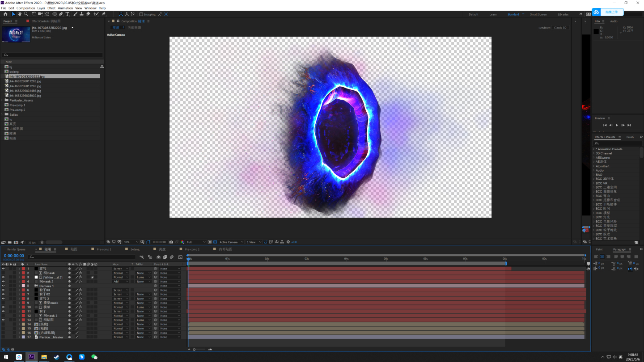Open the Render Queue tab
Image resolution: width=644 pixels, height=362 pixels.
16,249
